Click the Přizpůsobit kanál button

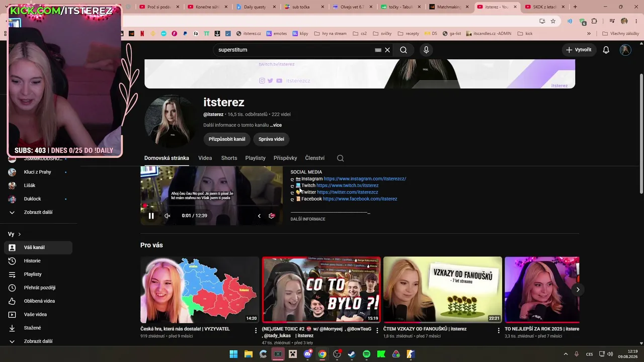(x=227, y=139)
